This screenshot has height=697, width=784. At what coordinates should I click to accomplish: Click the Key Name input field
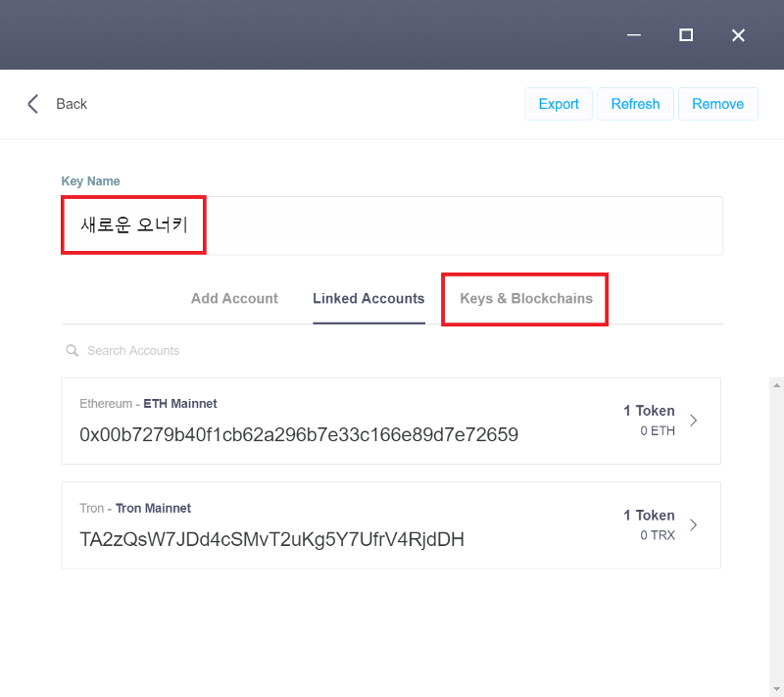pos(392,225)
